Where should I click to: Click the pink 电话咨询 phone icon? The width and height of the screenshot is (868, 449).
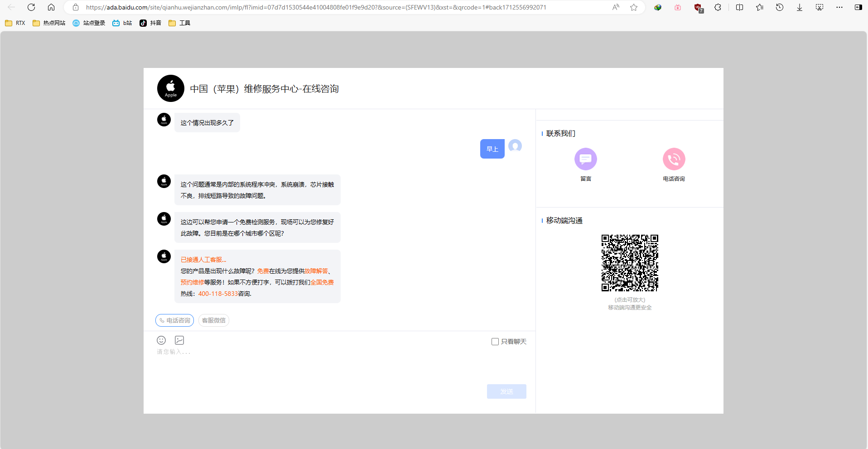(674, 159)
